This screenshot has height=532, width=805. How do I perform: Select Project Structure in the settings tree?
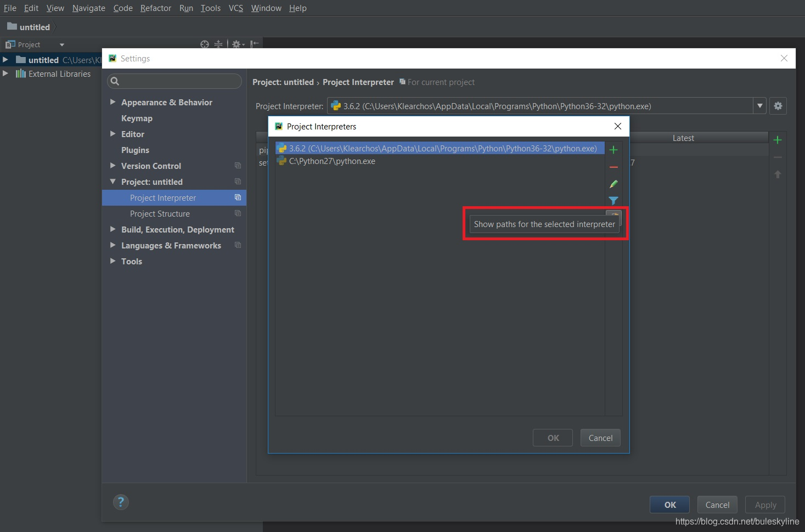pyautogui.click(x=160, y=214)
